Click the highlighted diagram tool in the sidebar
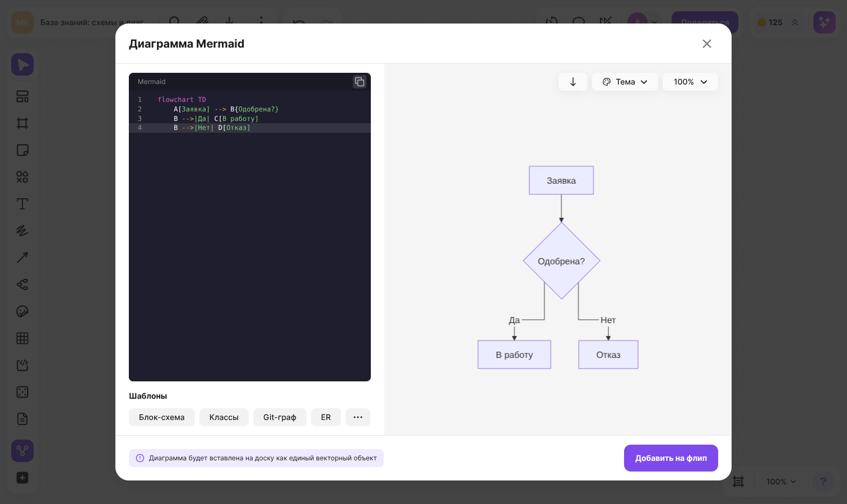Image resolution: width=847 pixels, height=504 pixels. 22,451
